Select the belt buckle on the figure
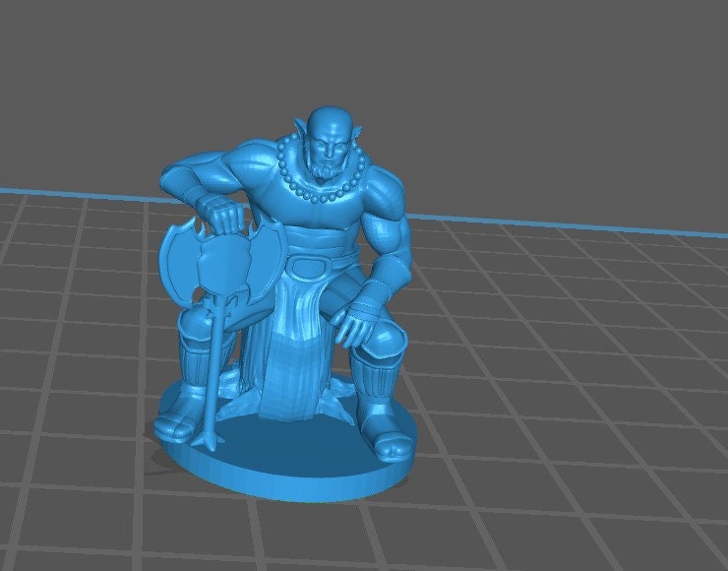 pyautogui.click(x=310, y=267)
